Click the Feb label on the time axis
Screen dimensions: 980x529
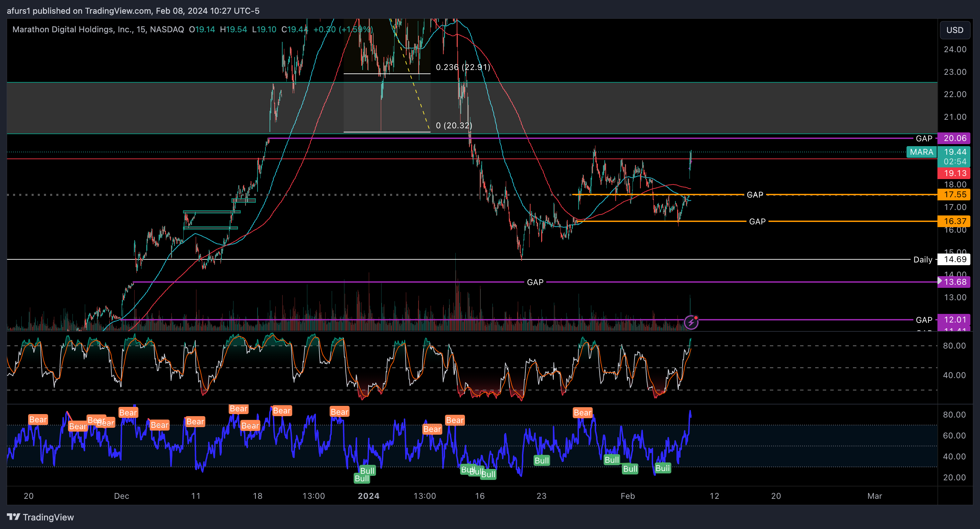tap(627, 496)
